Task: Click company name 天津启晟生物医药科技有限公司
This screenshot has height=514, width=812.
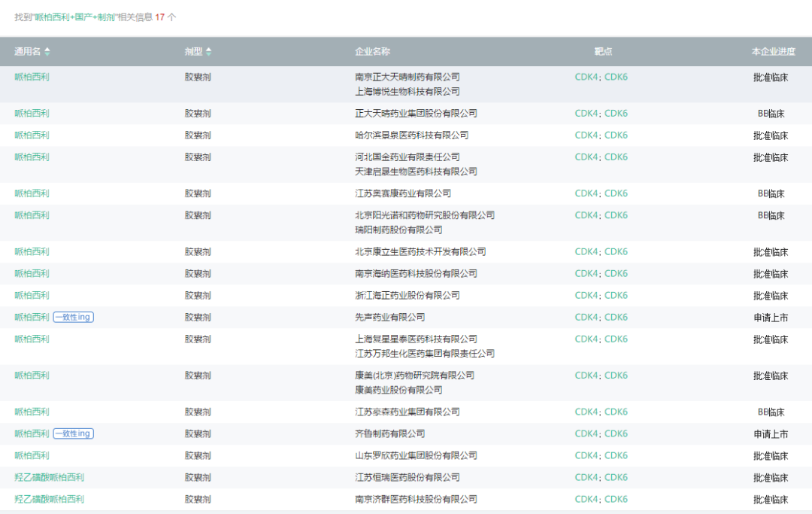Action: 417,172
